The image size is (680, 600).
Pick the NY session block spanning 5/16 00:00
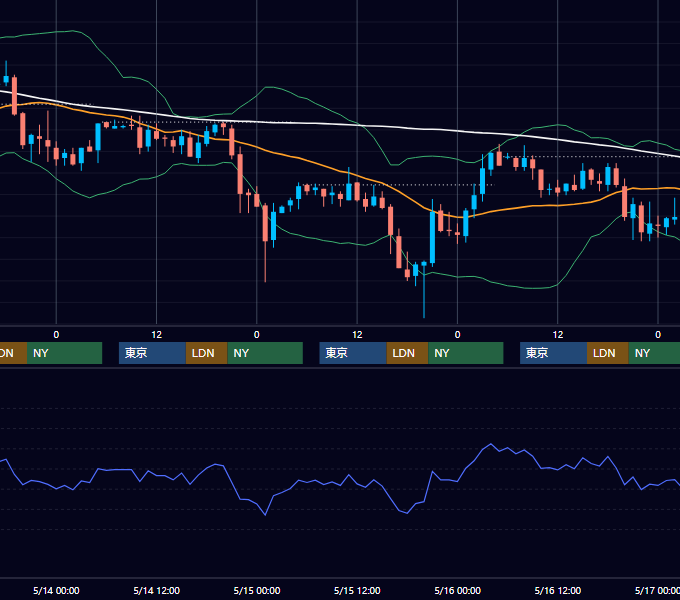pos(466,353)
